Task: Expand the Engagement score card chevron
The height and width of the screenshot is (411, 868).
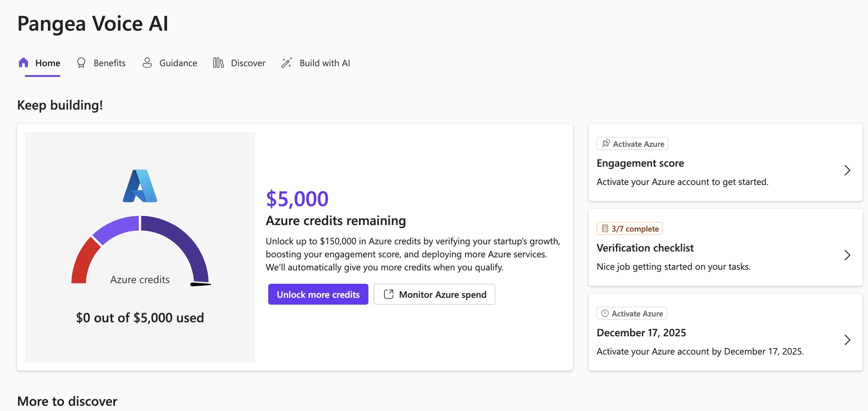Action: point(847,171)
